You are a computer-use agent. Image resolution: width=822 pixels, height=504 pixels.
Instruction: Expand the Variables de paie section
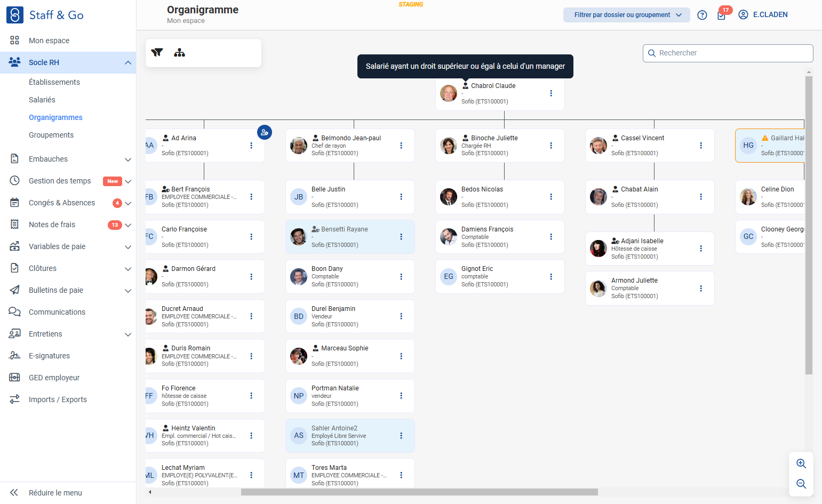(128, 247)
